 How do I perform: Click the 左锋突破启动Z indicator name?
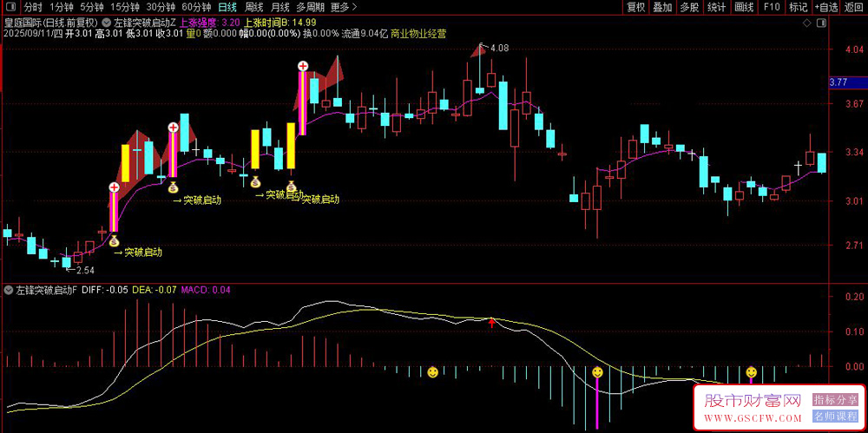click(144, 23)
